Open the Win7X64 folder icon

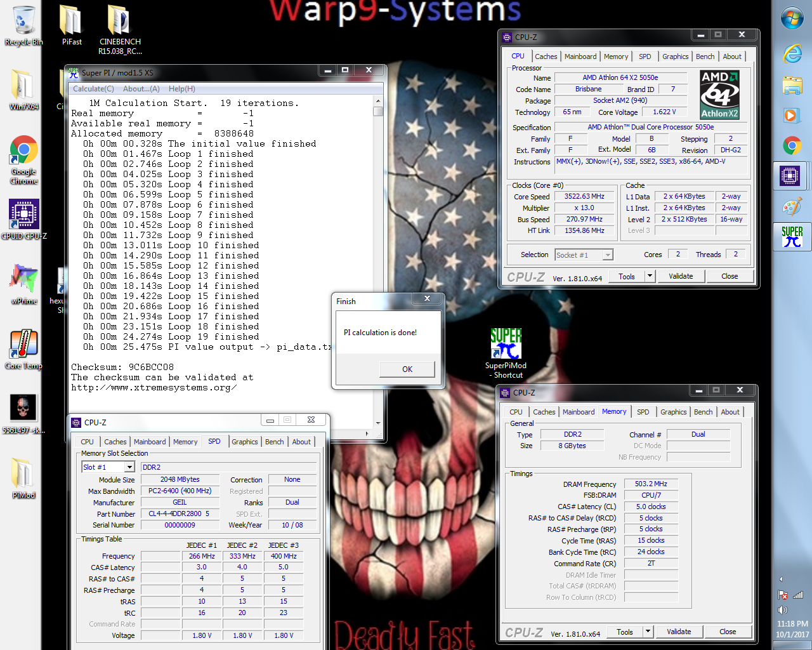click(x=23, y=90)
